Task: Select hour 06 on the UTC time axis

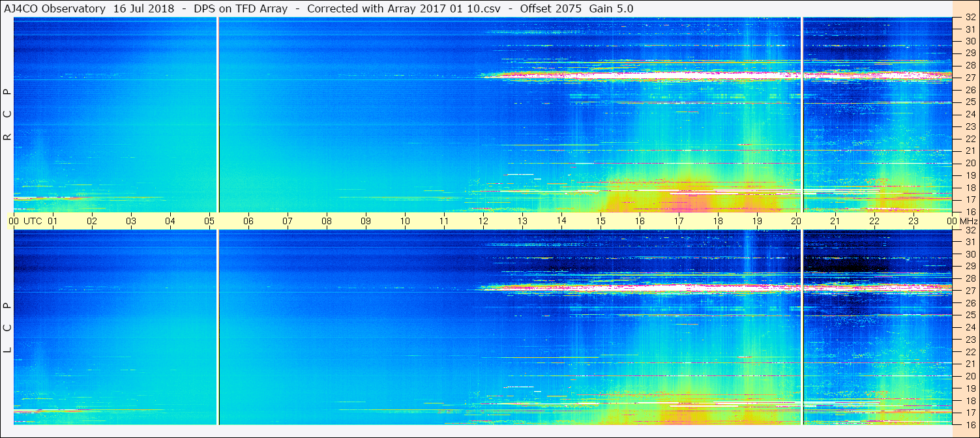Action: pos(248,221)
